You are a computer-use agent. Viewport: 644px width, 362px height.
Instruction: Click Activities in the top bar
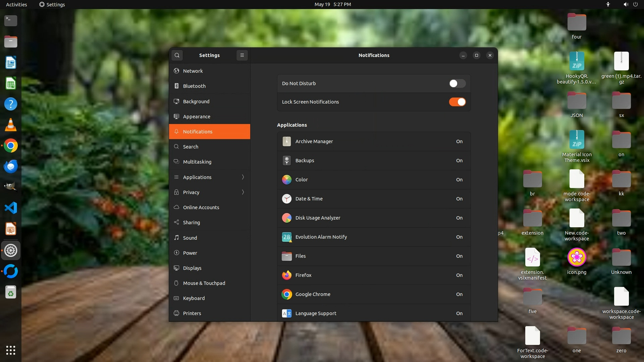point(16,4)
